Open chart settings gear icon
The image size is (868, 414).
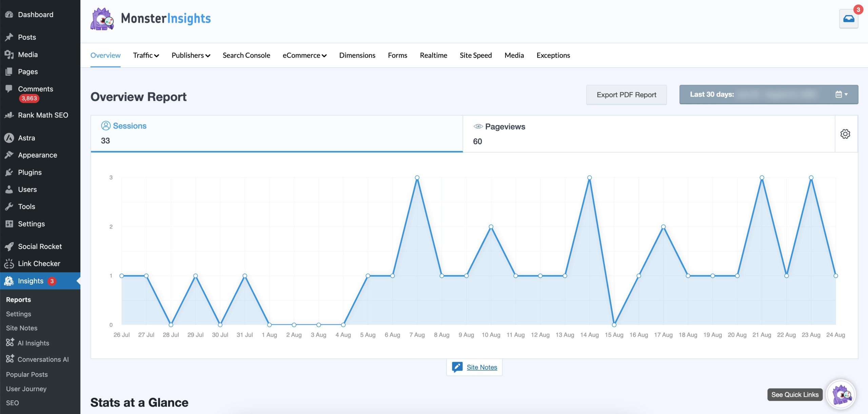point(845,134)
